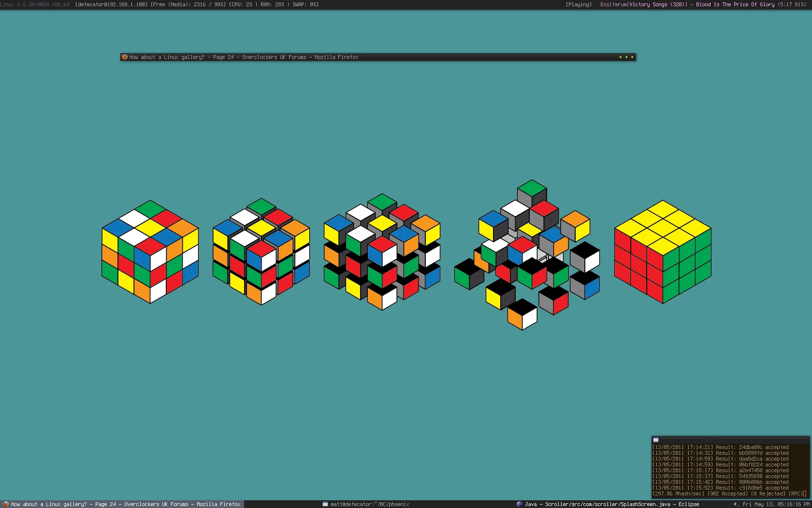Click the "RAM: 28%" status entry

(273, 4)
